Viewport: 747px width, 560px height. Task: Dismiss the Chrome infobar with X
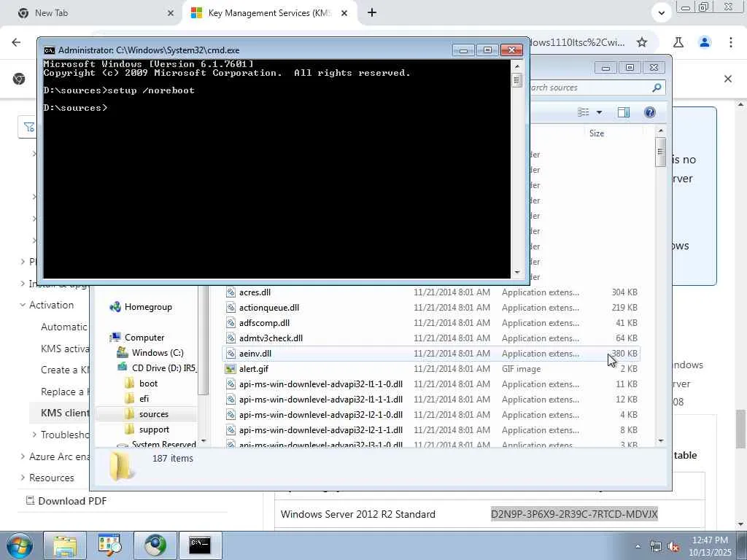[728, 79]
